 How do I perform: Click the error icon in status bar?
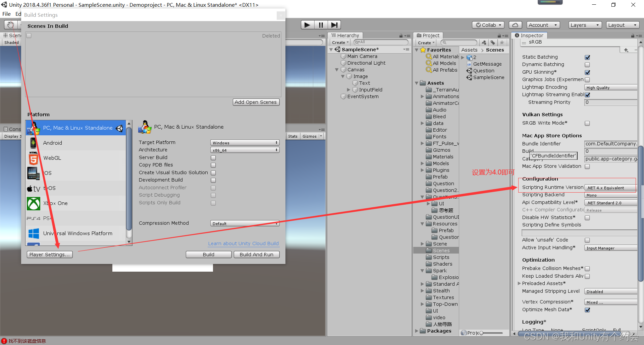pos(4,341)
